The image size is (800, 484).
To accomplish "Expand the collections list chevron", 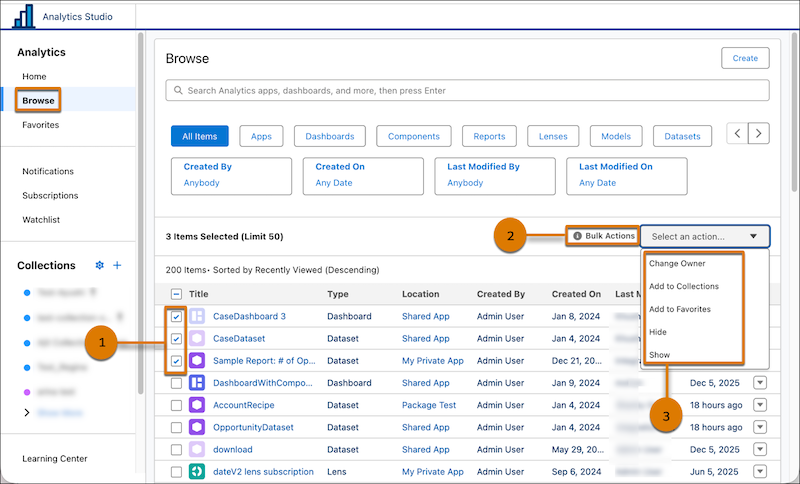I will point(27,413).
